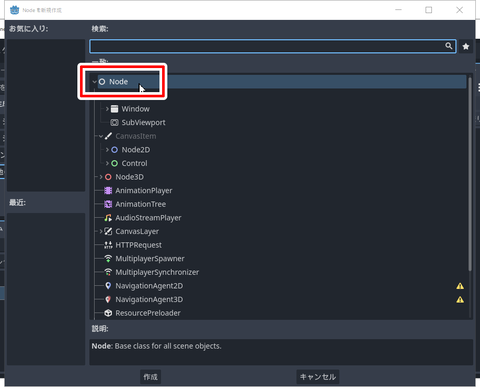Select the Node2D circle icon

click(114, 150)
